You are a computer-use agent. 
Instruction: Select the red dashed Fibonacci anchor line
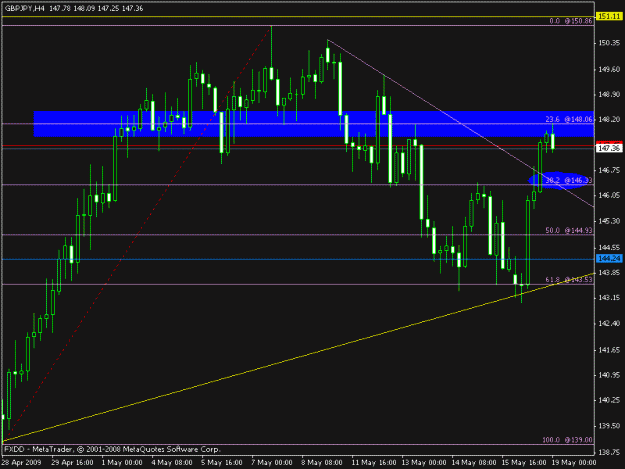[x=137, y=234]
